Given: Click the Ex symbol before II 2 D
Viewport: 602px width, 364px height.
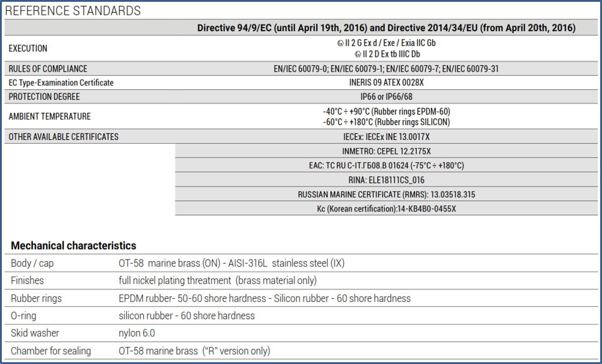Looking at the screenshot, I should click(x=358, y=54).
